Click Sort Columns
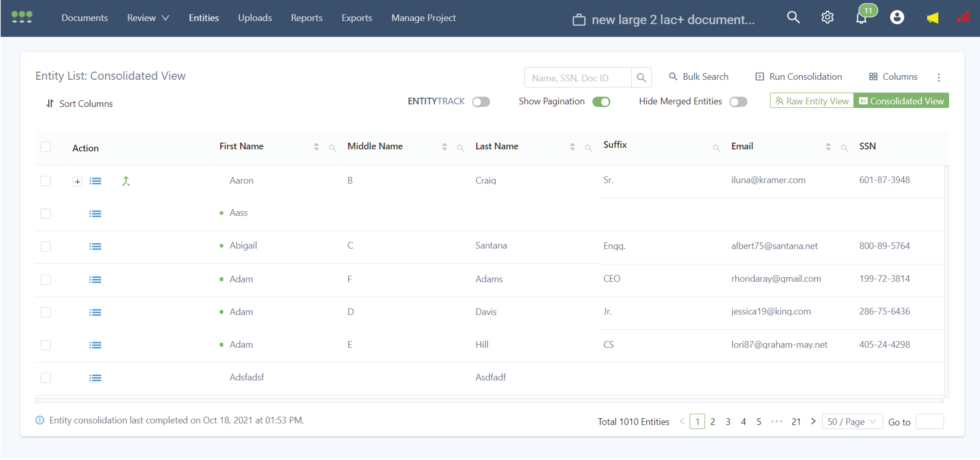 coord(79,104)
